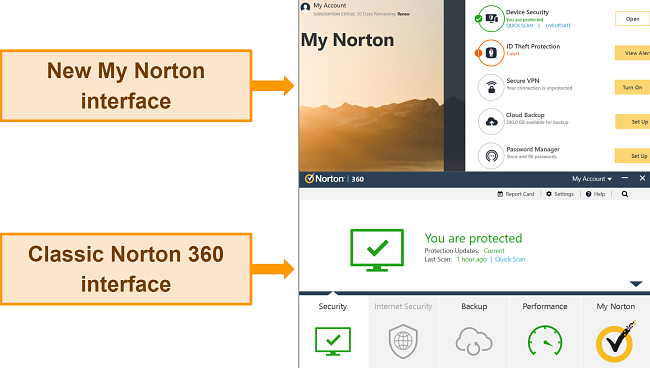Image resolution: width=650 pixels, height=368 pixels.
Task: Click the 'You are protected' heading
Action: (x=473, y=238)
